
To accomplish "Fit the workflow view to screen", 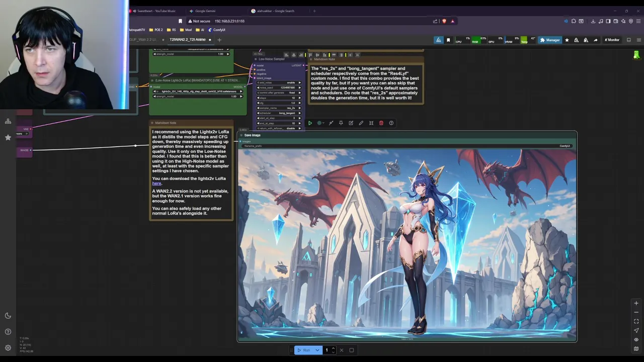I will coord(636,321).
